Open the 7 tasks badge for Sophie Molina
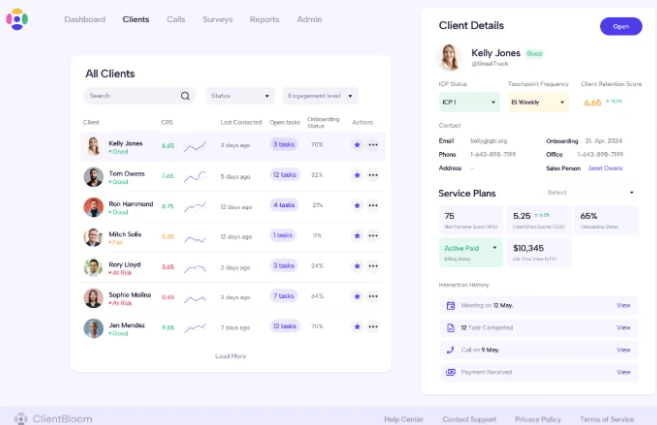657x425 pixels. coord(284,296)
